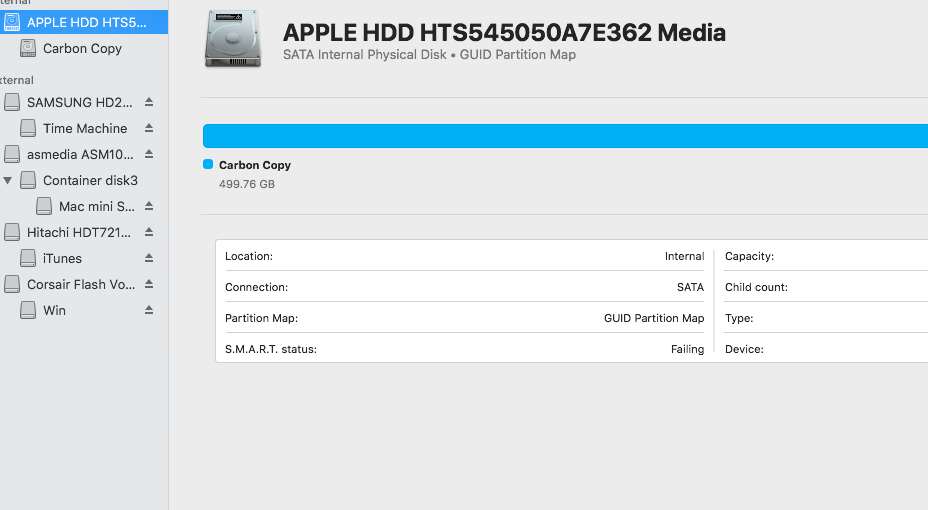Click the Partition Map GUID value
The height and width of the screenshot is (510, 928).
tap(654, 318)
